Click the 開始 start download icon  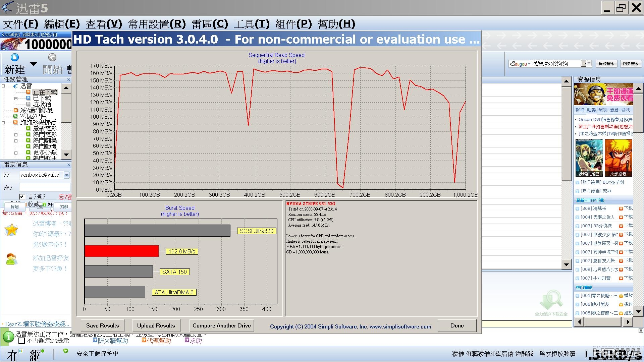(52, 57)
